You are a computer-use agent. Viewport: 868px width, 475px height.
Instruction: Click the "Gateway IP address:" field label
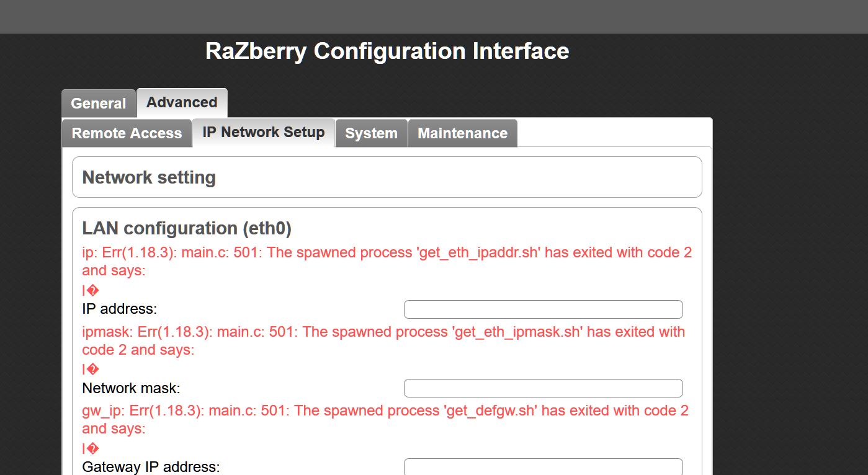pos(151,467)
